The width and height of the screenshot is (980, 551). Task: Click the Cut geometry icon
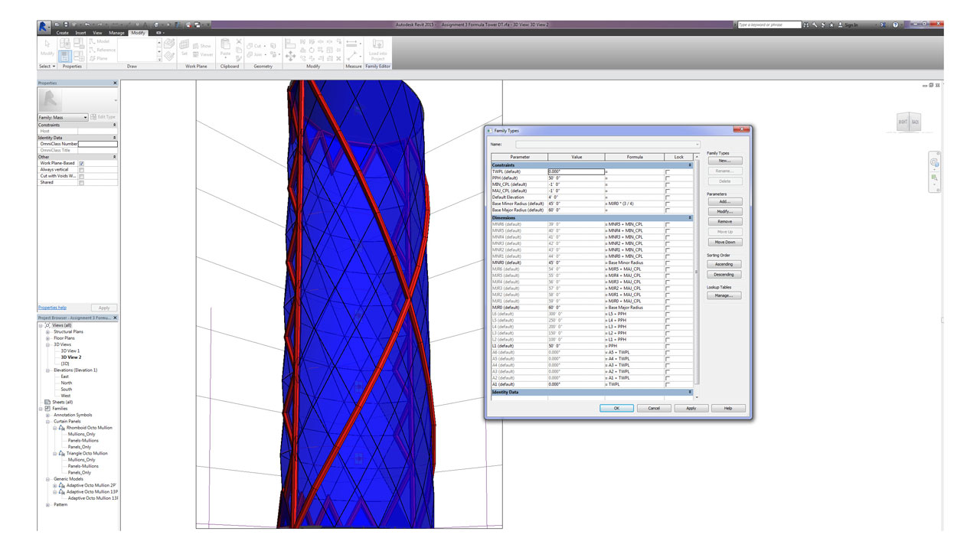coord(250,46)
